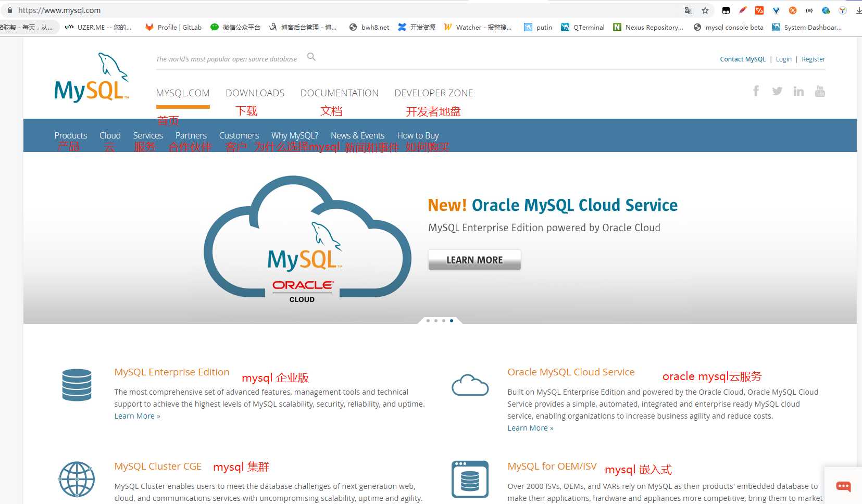Select the third banner carousel dot
The width and height of the screenshot is (862, 504).
point(444,321)
